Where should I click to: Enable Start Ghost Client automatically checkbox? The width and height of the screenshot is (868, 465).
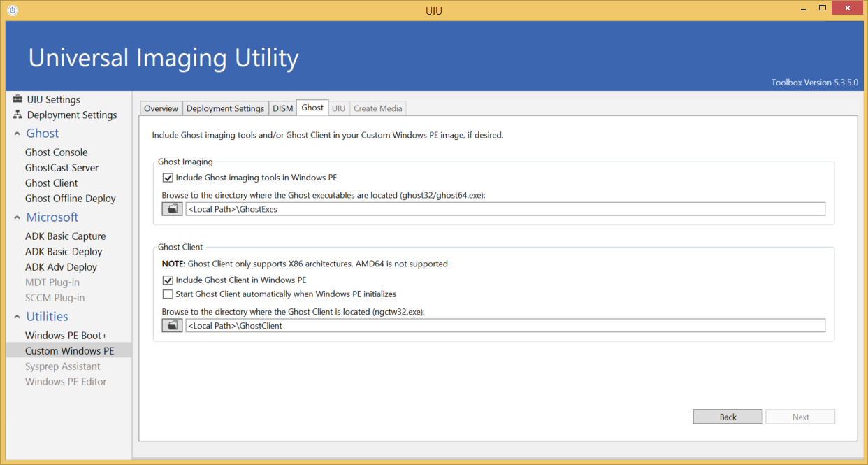pos(167,294)
